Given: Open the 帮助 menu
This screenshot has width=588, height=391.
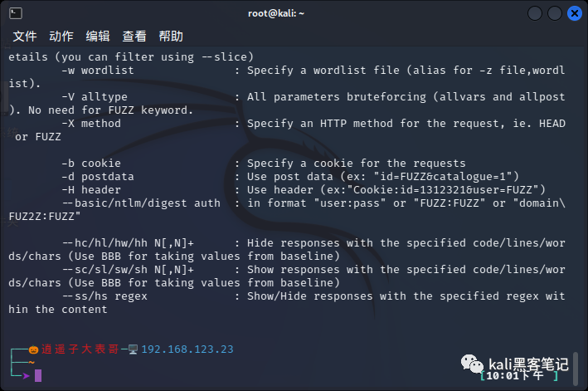Looking at the screenshot, I should coord(171,37).
